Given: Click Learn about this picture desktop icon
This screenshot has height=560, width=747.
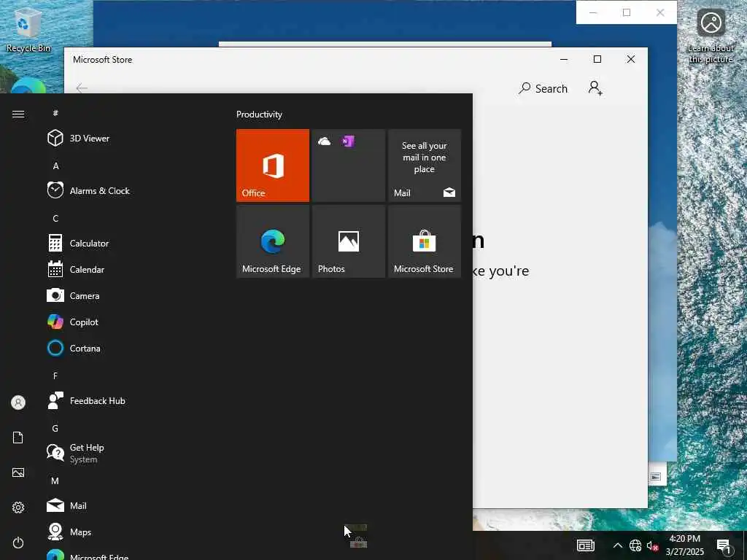Looking at the screenshot, I should [x=711, y=36].
